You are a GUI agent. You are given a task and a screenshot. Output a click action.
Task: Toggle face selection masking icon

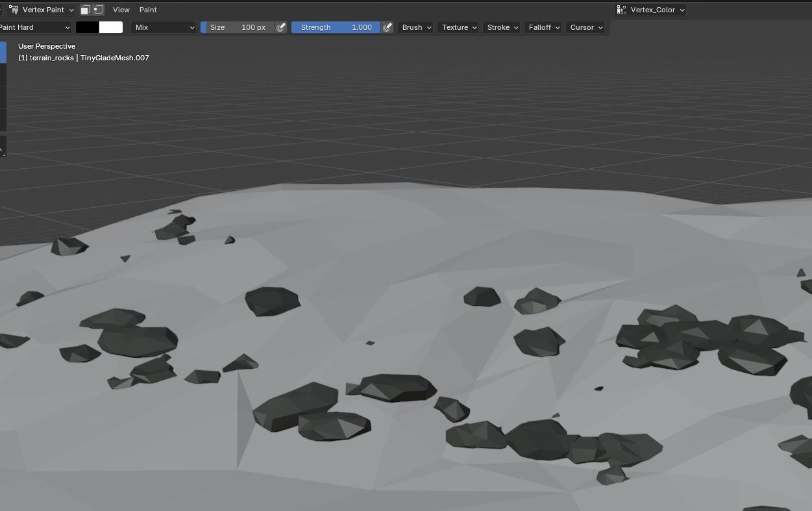point(86,10)
